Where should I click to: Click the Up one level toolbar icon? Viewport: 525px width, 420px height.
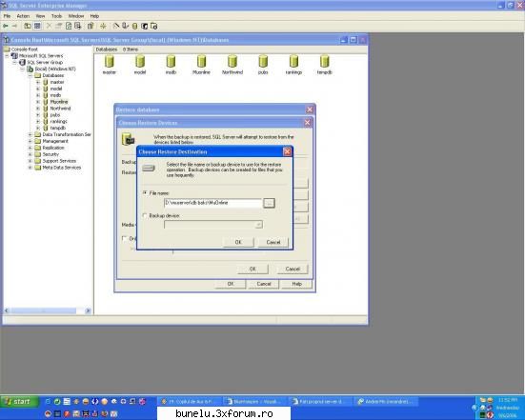click(x=28, y=26)
